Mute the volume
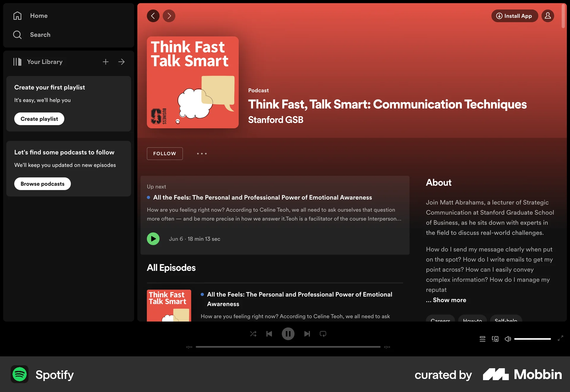 pos(508,339)
